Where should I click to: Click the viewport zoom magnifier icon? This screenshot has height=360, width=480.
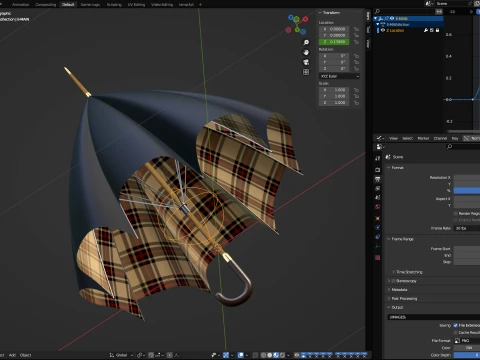tap(306, 42)
